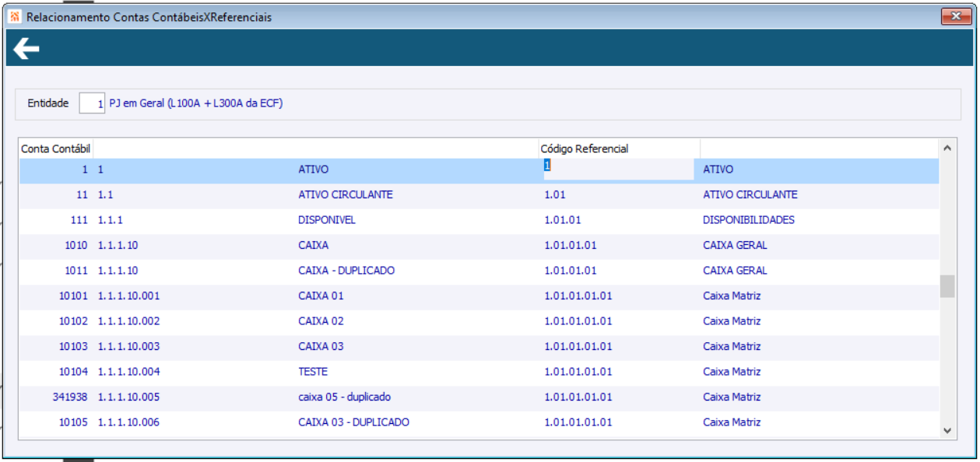Click the application icon in title bar
Image resolution: width=980 pixels, height=462 pixels.
click(x=15, y=16)
